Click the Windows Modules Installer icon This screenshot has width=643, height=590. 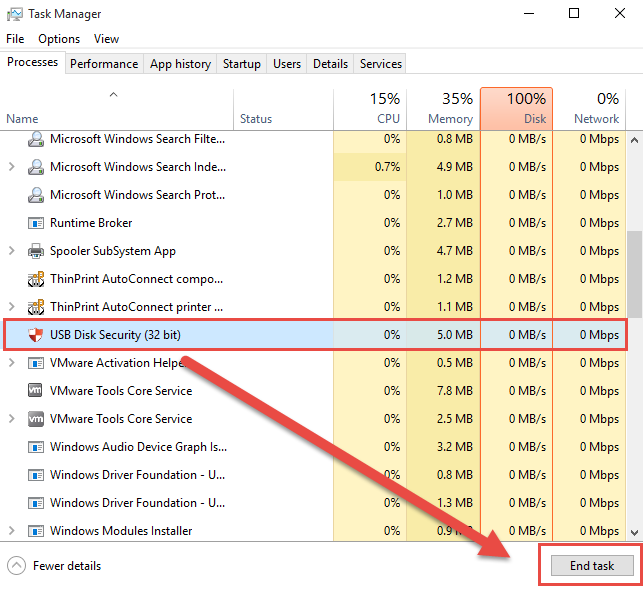coord(36,531)
